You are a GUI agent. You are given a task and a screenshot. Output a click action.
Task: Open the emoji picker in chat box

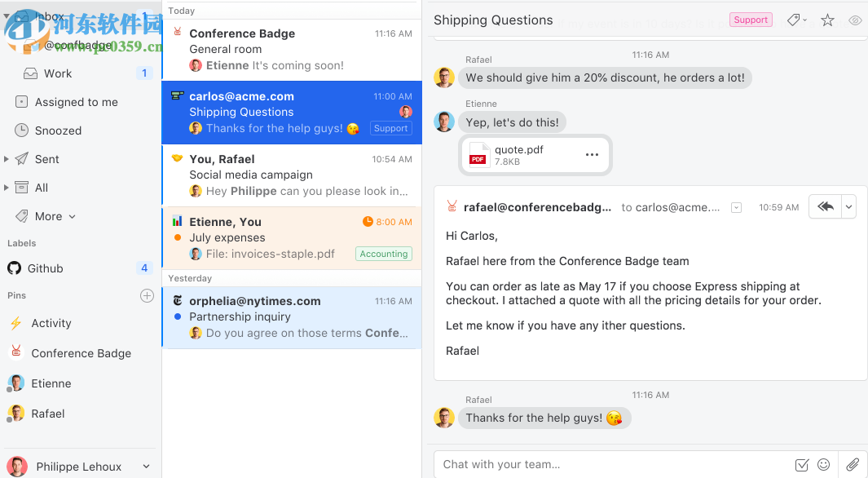pyautogui.click(x=824, y=464)
